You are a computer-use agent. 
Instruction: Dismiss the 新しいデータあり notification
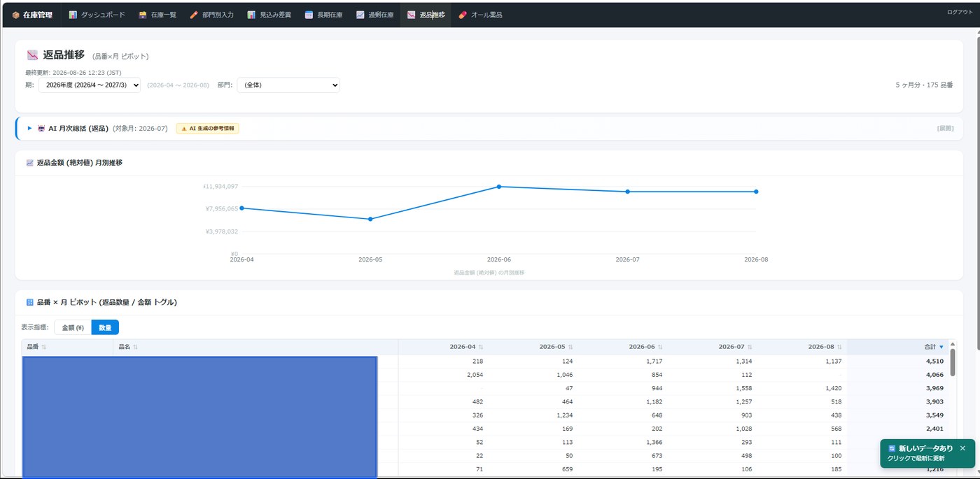point(962,448)
